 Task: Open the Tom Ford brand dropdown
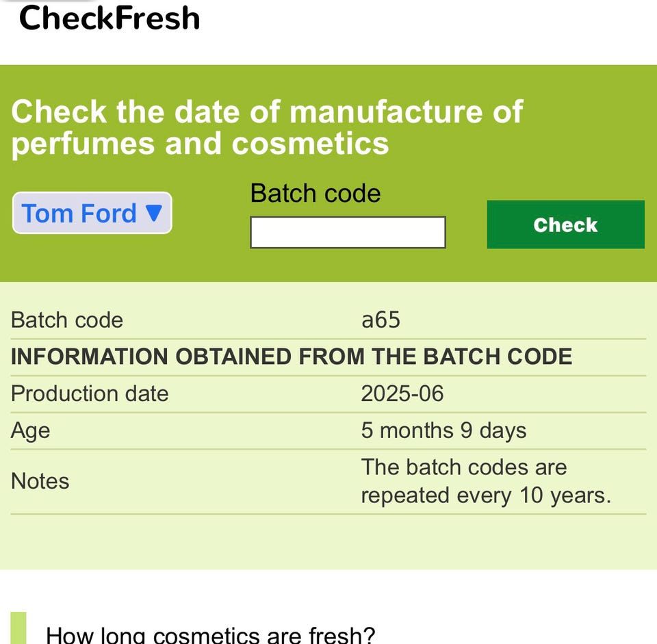[92, 214]
